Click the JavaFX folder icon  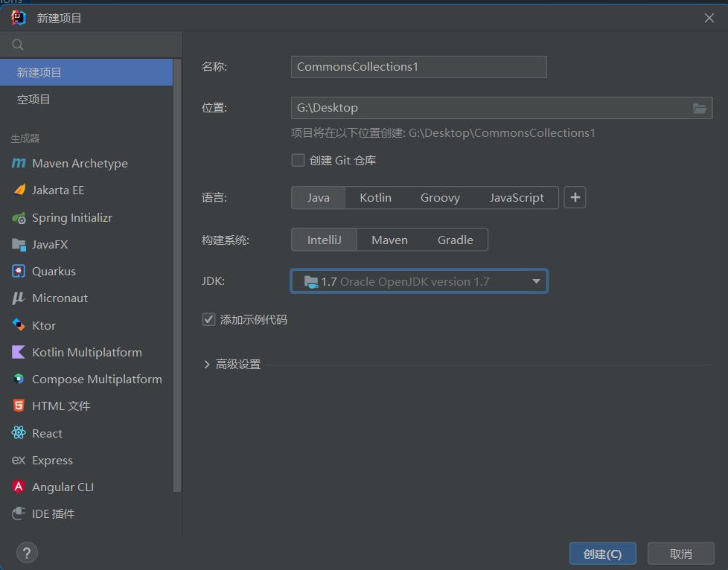tap(19, 245)
